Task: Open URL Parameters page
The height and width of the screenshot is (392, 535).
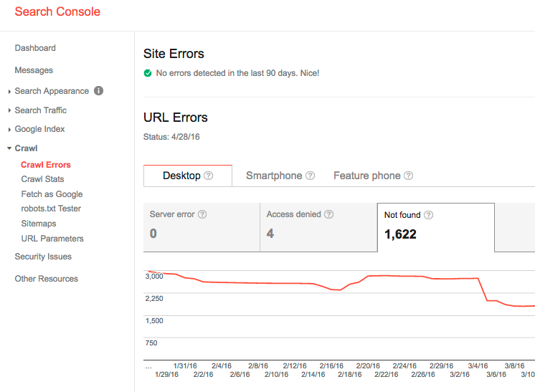Action: click(x=52, y=239)
